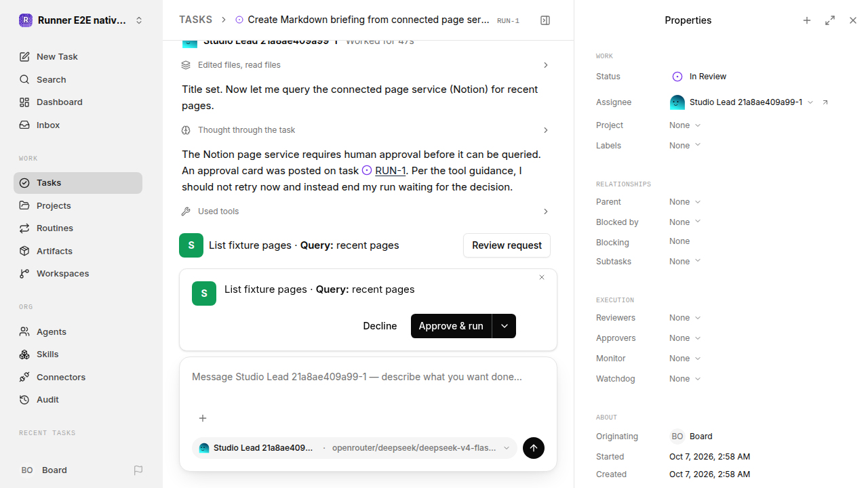Click TASKS breadcrumb in header
868x488 pixels.
195,20
